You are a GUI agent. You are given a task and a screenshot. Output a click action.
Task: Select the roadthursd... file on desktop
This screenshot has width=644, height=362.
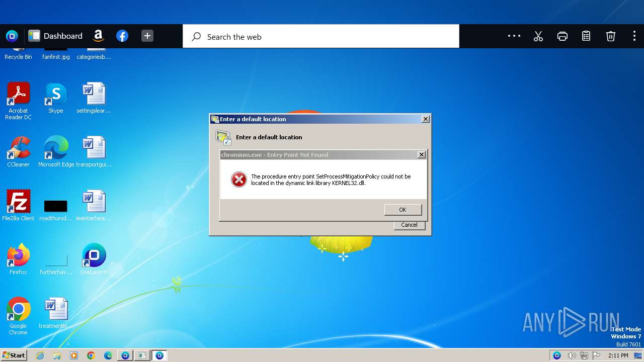[x=55, y=209]
